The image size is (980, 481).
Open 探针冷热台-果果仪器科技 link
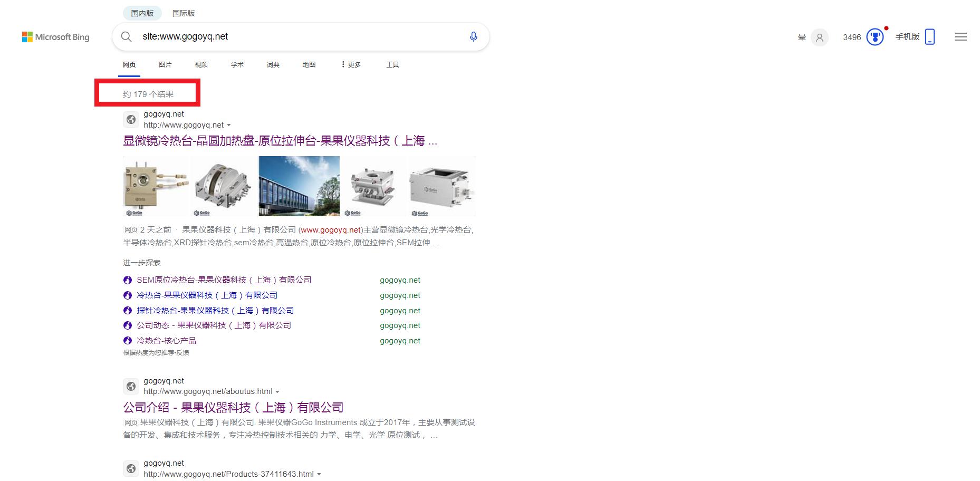[x=215, y=311]
